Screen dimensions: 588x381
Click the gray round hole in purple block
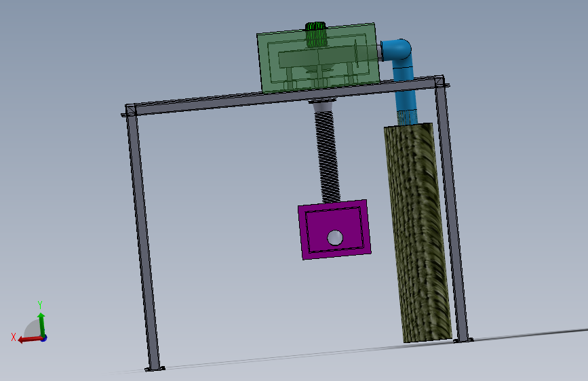pyautogui.click(x=335, y=238)
